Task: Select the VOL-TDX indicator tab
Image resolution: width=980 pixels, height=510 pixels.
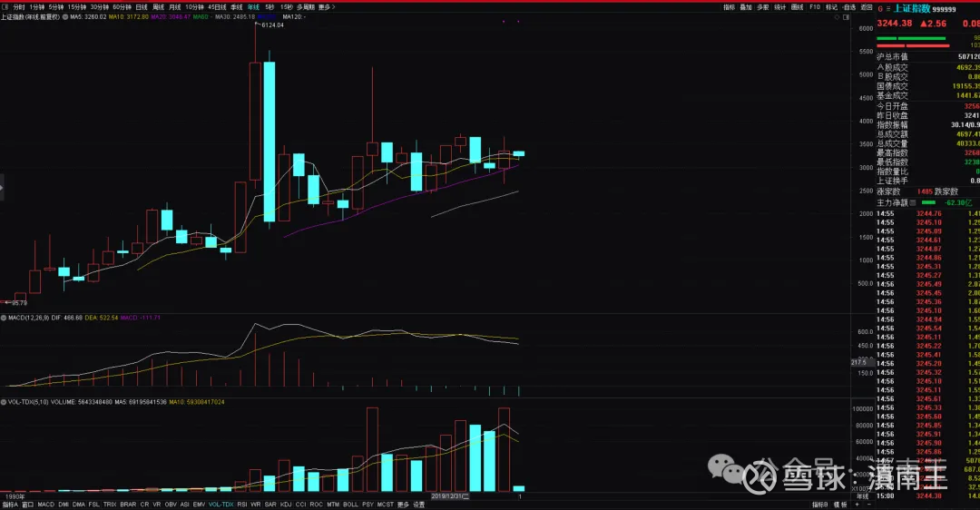Action: [221, 505]
